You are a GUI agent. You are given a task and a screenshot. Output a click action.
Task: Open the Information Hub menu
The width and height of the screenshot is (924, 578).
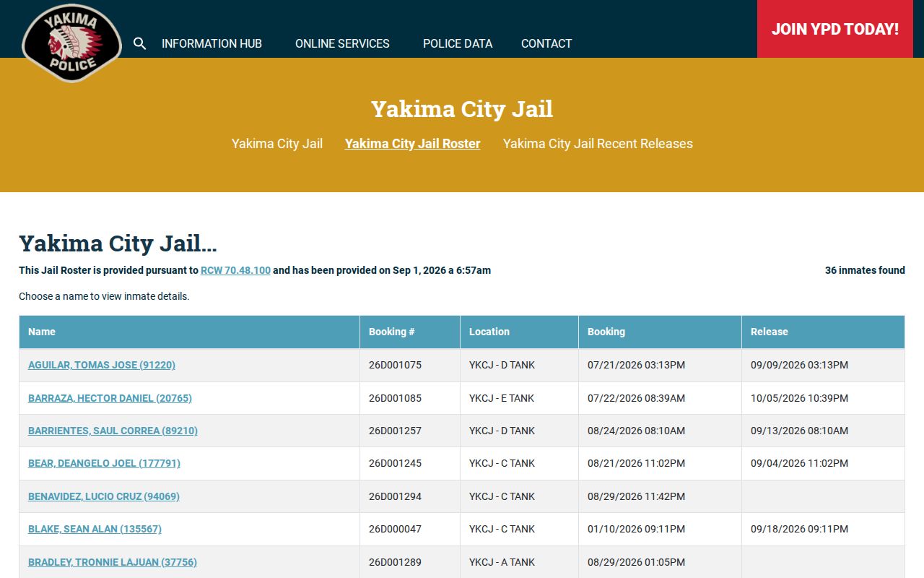coord(212,43)
